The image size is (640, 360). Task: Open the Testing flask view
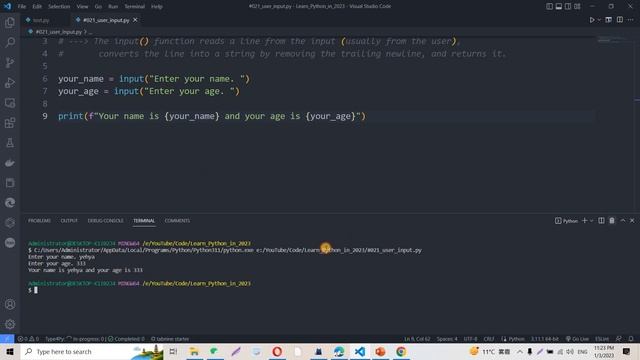tap(10, 142)
